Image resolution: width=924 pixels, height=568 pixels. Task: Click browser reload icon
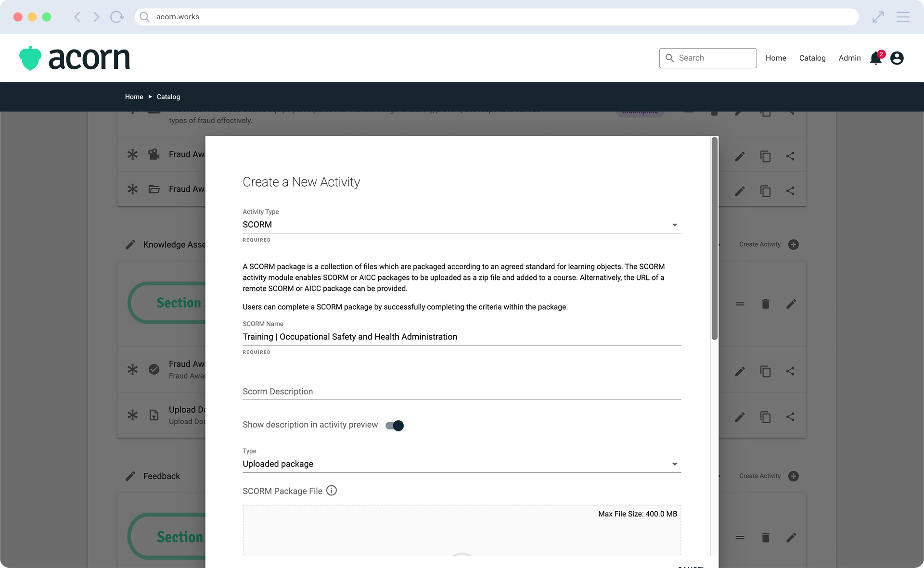(x=116, y=17)
